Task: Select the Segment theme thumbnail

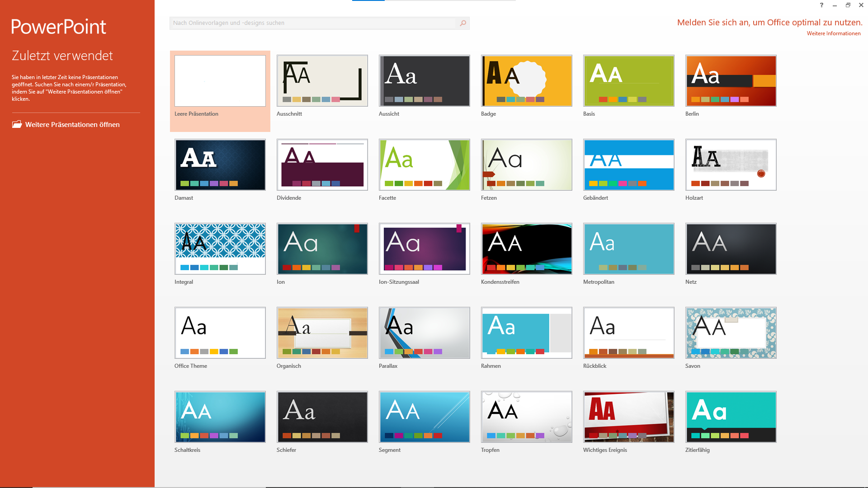Action: click(425, 417)
